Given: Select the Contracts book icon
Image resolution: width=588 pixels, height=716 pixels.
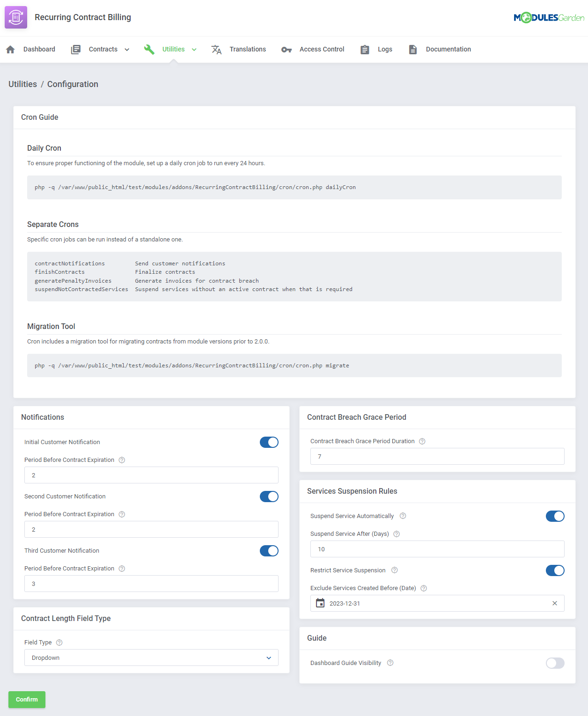Looking at the screenshot, I should tap(75, 49).
